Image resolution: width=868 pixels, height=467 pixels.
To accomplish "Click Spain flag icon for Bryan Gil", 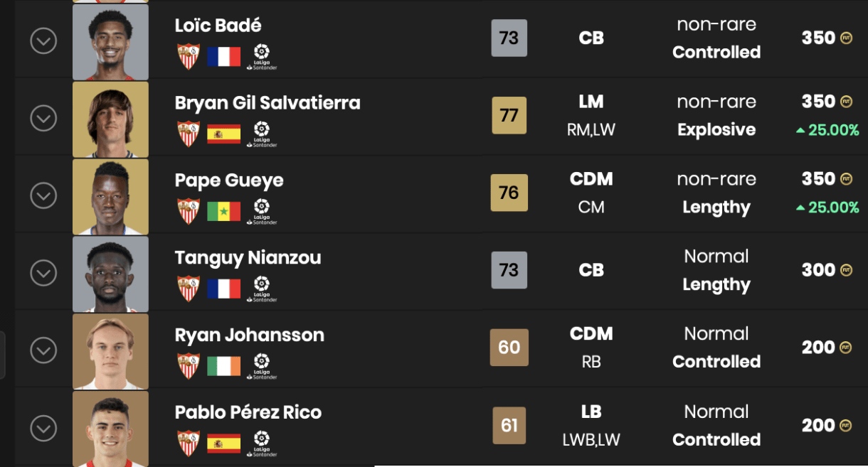I will [223, 134].
